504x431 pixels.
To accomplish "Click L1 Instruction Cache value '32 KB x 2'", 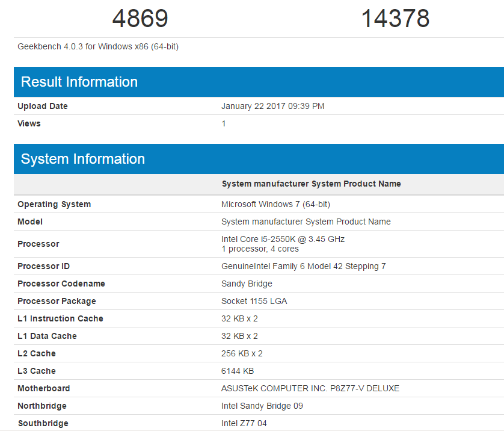I will [x=239, y=318].
